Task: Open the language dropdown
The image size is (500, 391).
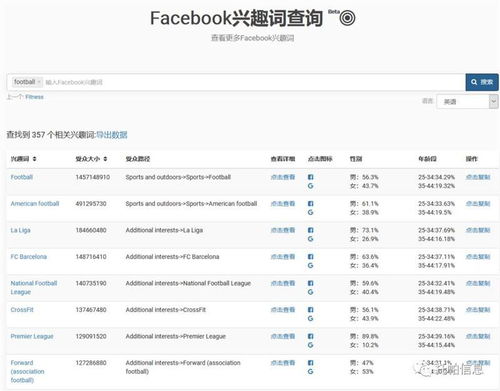Action: point(467,102)
